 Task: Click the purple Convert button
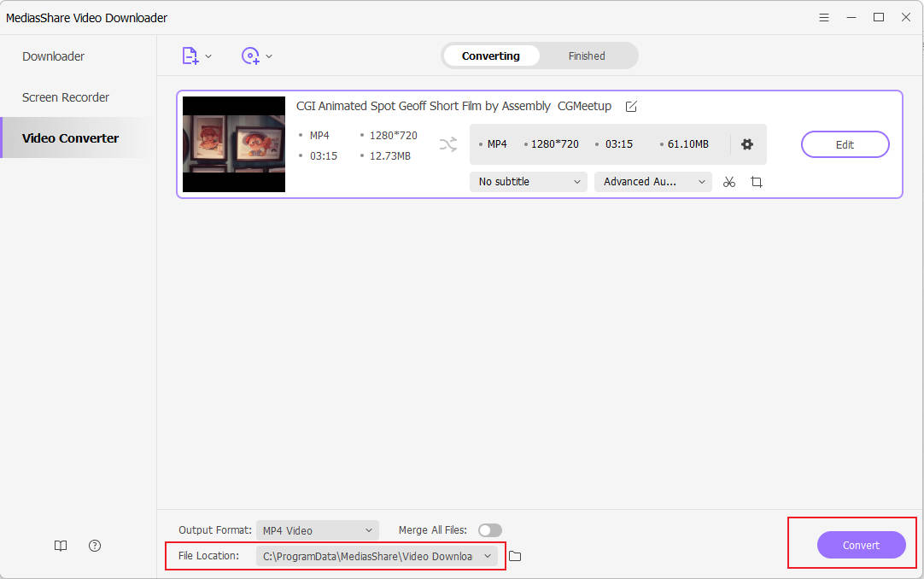point(861,545)
